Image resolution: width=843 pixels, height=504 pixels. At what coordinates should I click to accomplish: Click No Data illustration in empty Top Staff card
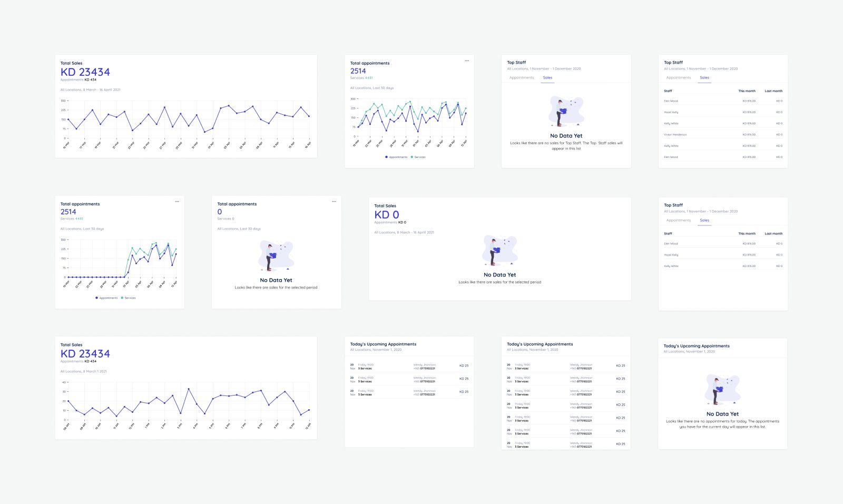[566, 111]
